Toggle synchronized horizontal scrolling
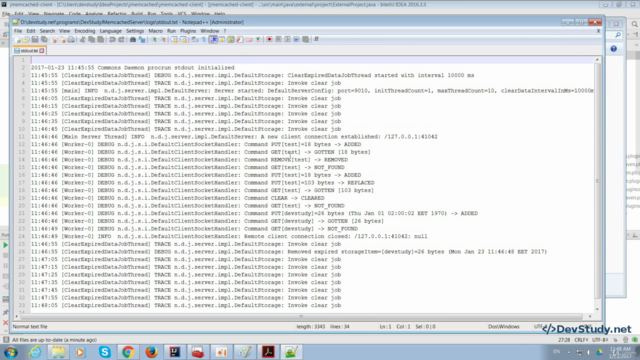640x360 pixels. coord(184,39)
